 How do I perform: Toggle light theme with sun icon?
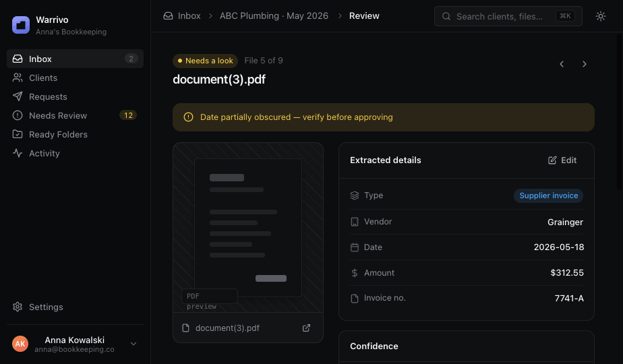601,16
